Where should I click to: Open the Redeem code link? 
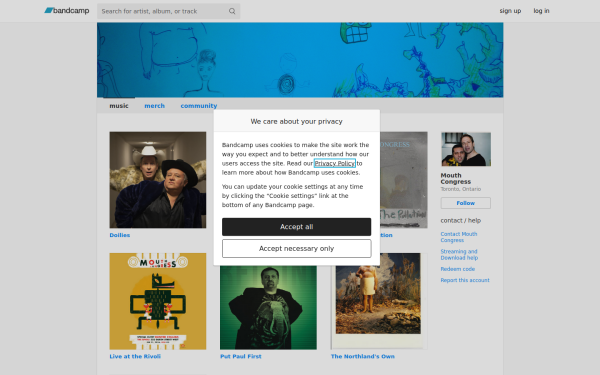[x=458, y=269]
